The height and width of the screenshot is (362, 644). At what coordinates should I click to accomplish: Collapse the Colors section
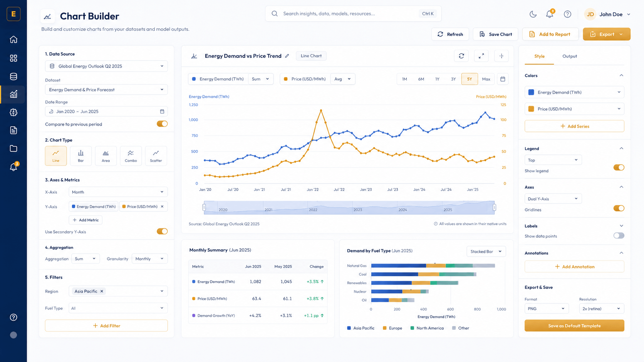(x=621, y=75)
